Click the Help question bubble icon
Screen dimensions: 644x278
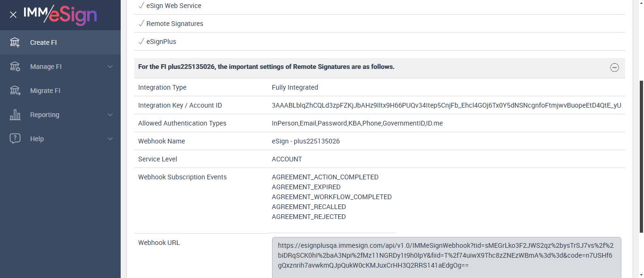tap(15, 139)
